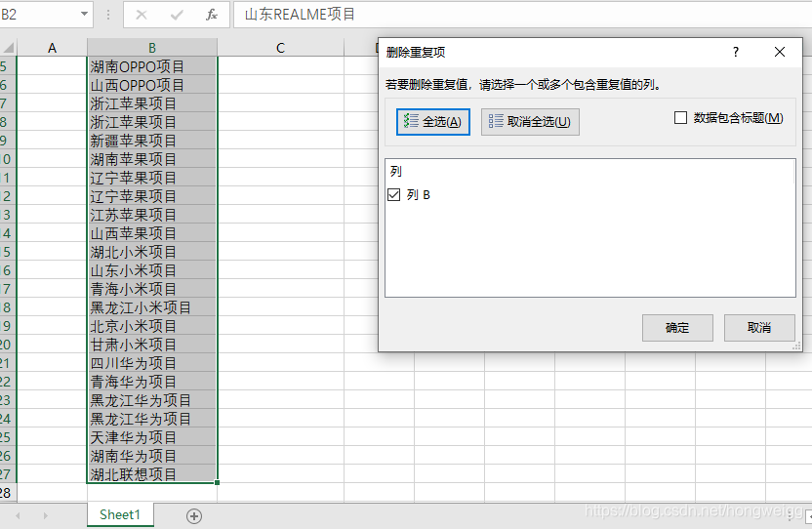Select cell 北京小米项目

tap(152, 326)
